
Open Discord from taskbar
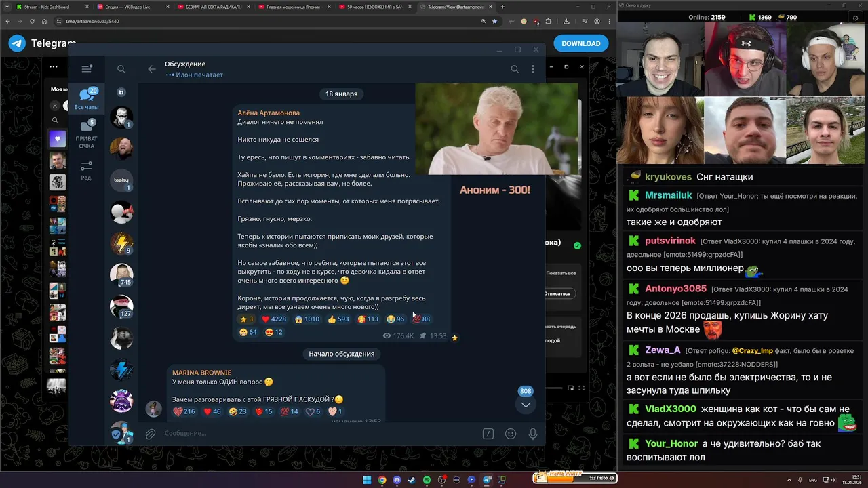397,480
